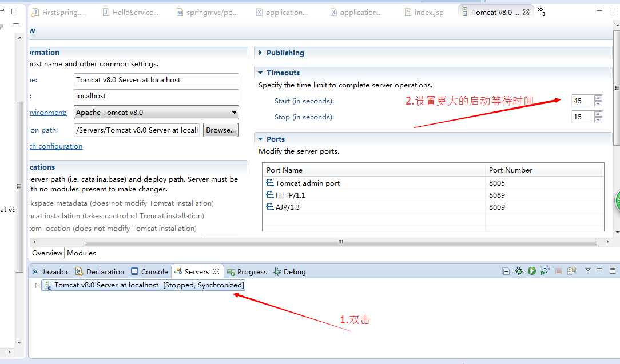Expand Tomcat v8.0 Server tree node
The height and width of the screenshot is (364, 620).
click(37, 285)
